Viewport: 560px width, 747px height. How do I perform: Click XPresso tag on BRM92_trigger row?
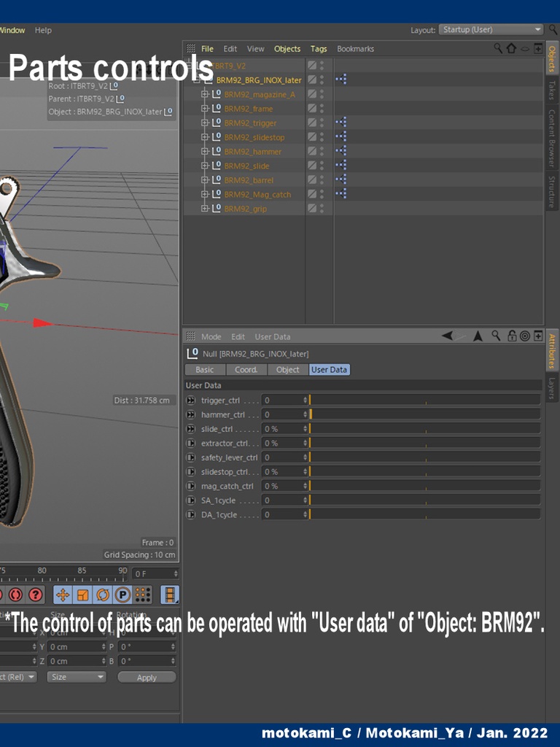point(341,123)
